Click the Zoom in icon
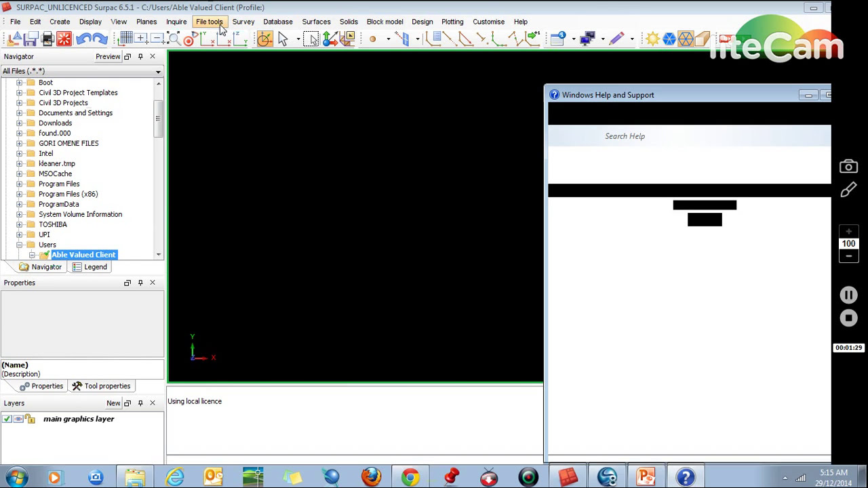This screenshot has height=488, width=868. (x=141, y=39)
